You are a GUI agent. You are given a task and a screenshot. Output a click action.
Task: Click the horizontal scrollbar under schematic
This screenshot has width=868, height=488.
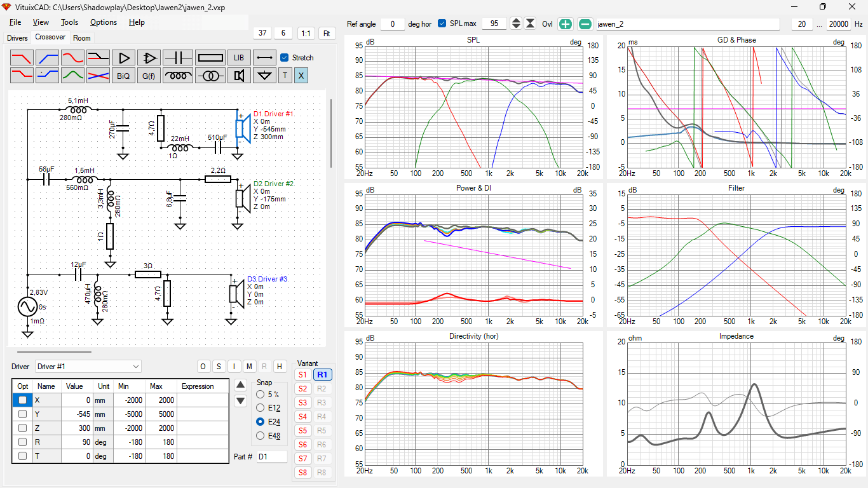[x=55, y=351]
